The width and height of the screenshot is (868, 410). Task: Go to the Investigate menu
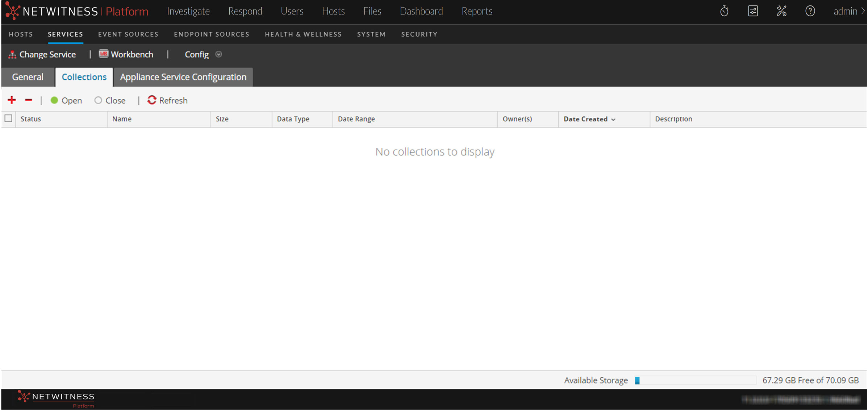(x=188, y=11)
